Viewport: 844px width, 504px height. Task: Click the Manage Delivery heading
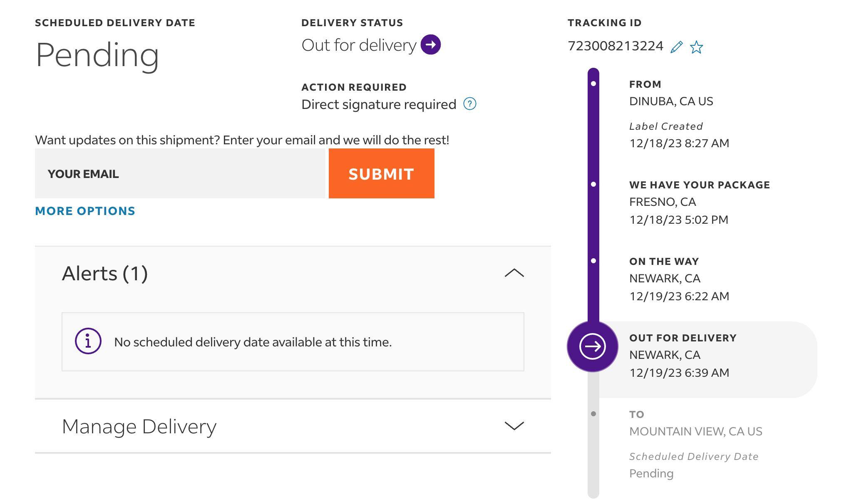pos(139,426)
